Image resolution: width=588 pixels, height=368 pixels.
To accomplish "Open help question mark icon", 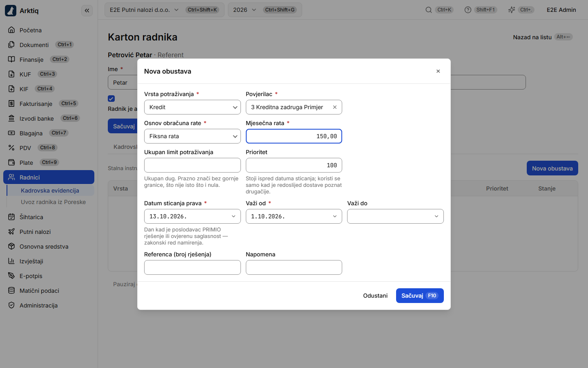I will (468, 10).
